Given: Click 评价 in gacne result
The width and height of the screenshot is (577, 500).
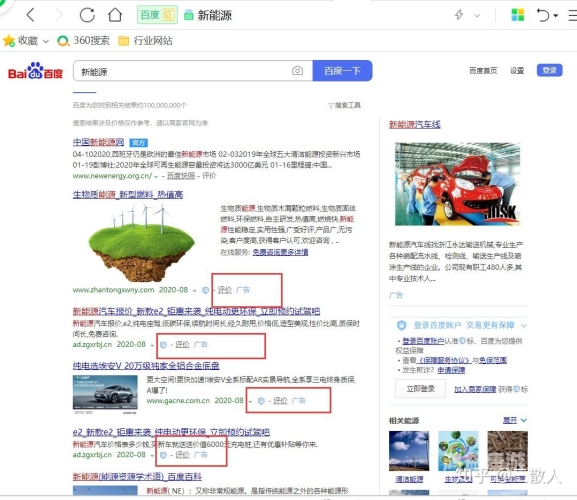Looking at the screenshot, I should click(280, 401).
